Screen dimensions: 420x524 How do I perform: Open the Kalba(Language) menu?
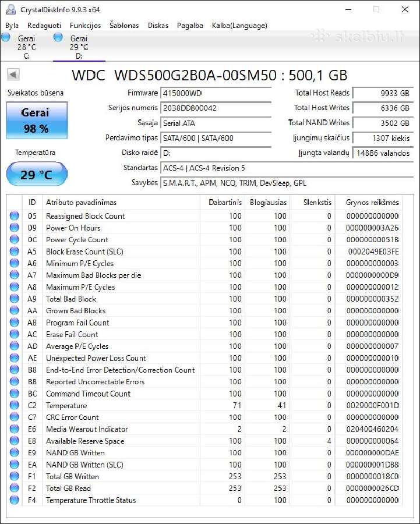click(239, 26)
